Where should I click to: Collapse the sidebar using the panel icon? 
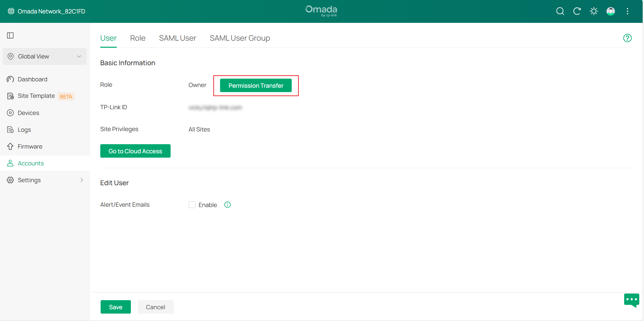tap(10, 35)
